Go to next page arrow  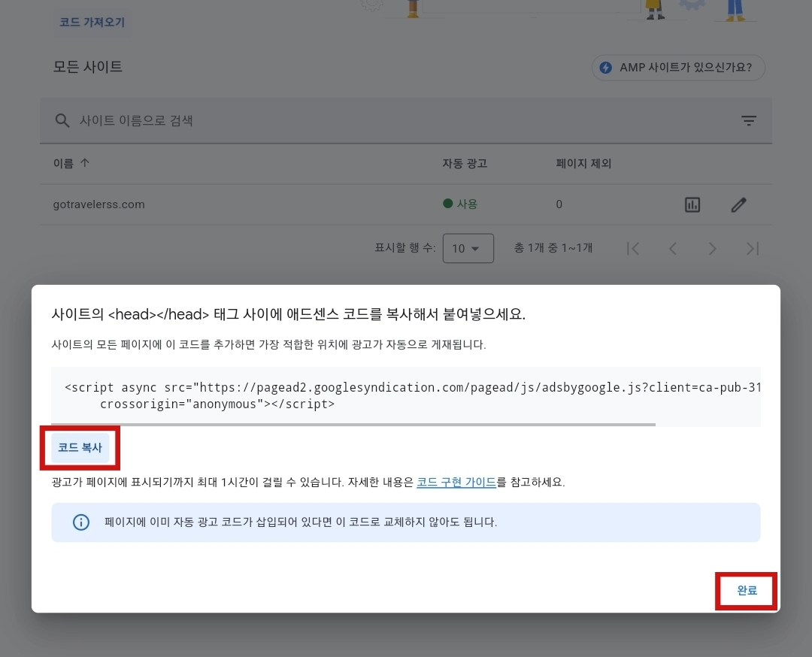(x=713, y=249)
